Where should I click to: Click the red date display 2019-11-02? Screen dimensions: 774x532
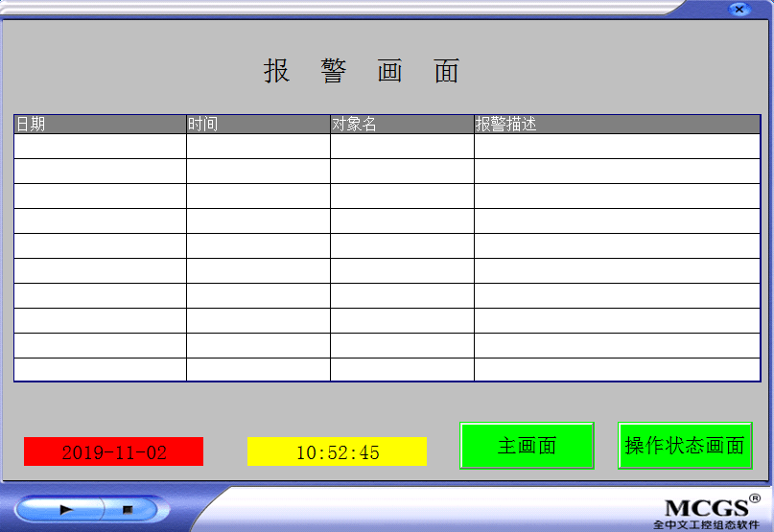tap(113, 451)
